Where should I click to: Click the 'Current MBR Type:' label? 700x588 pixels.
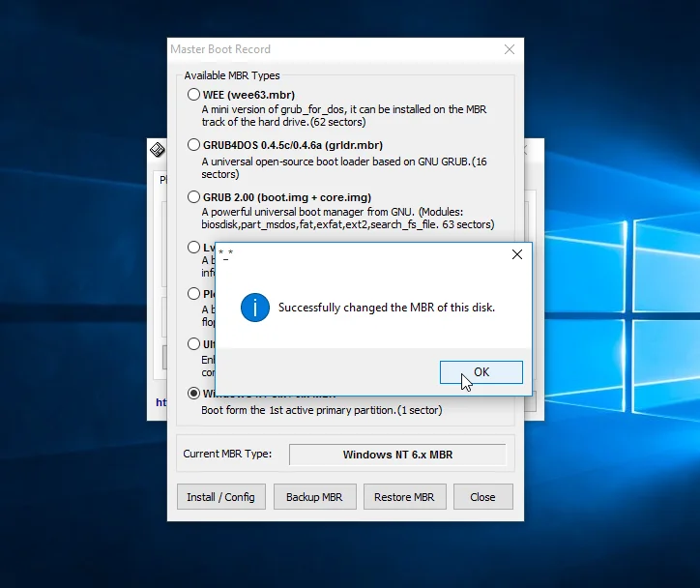tap(227, 455)
